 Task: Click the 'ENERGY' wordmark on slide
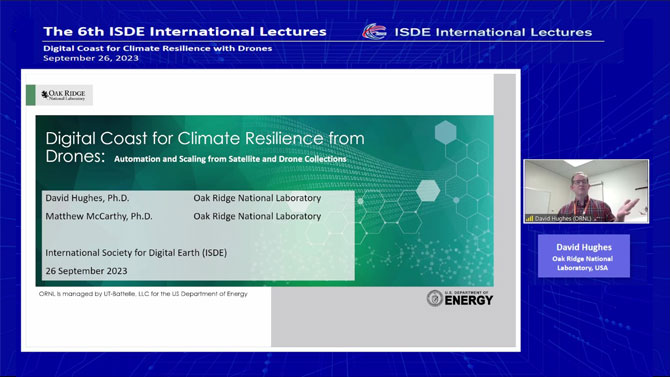tap(469, 300)
